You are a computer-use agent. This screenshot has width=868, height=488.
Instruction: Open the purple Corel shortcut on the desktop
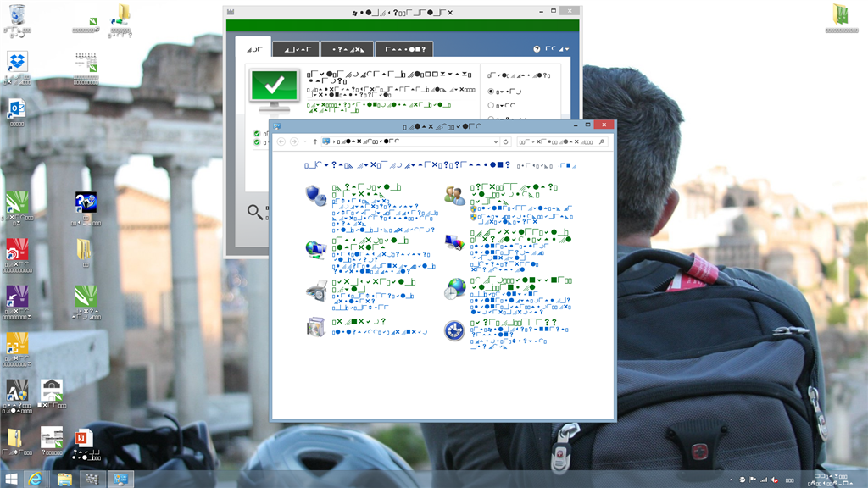coord(17,296)
